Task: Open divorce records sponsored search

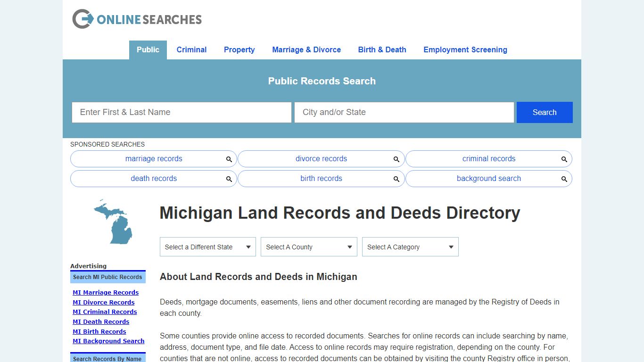Action: coord(321,159)
